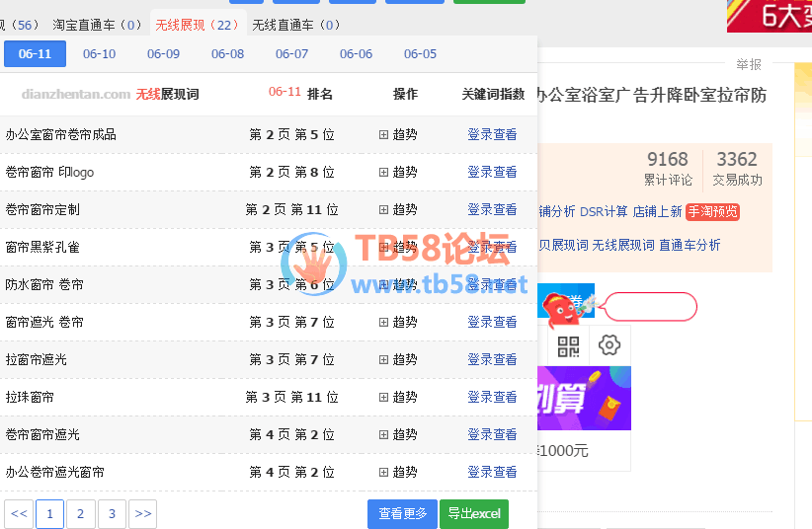This screenshot has height=529, width=812.
Task: Go to pagination page 1
Action: 49,514
